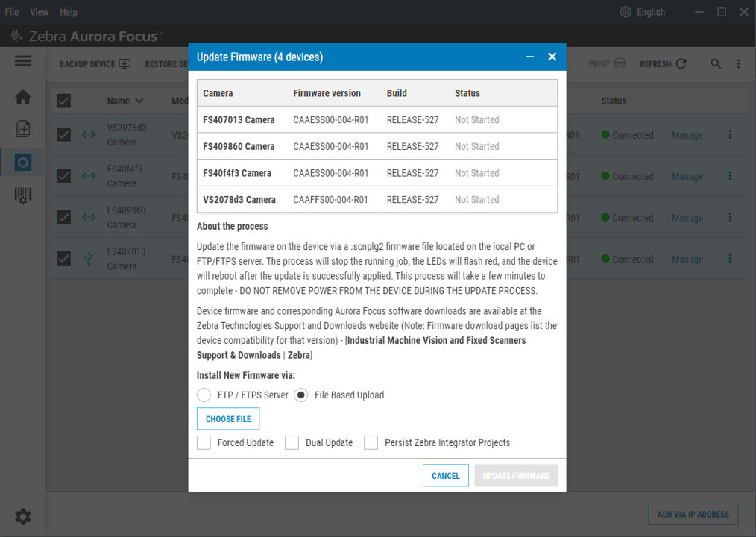Image resolution: width=756 pixels, height=537 pixels.
Task: Click Manage link for FS407013 row
Action: 687,259
